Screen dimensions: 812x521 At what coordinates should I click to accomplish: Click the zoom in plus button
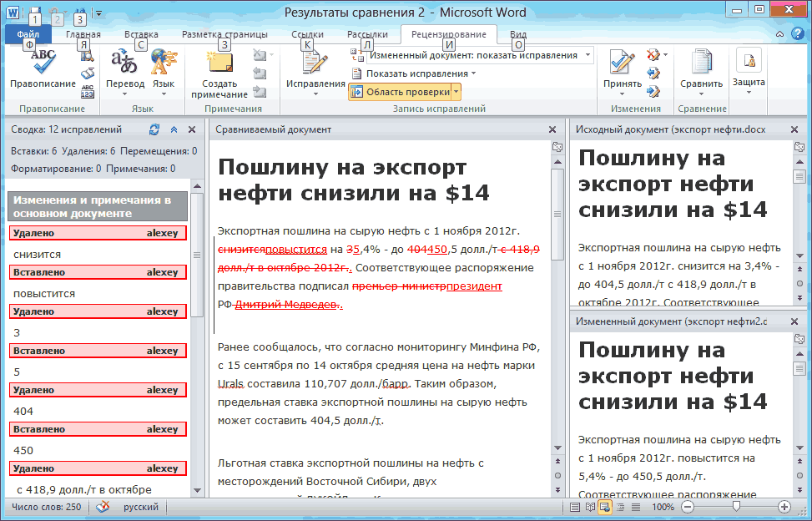point(784,507)
